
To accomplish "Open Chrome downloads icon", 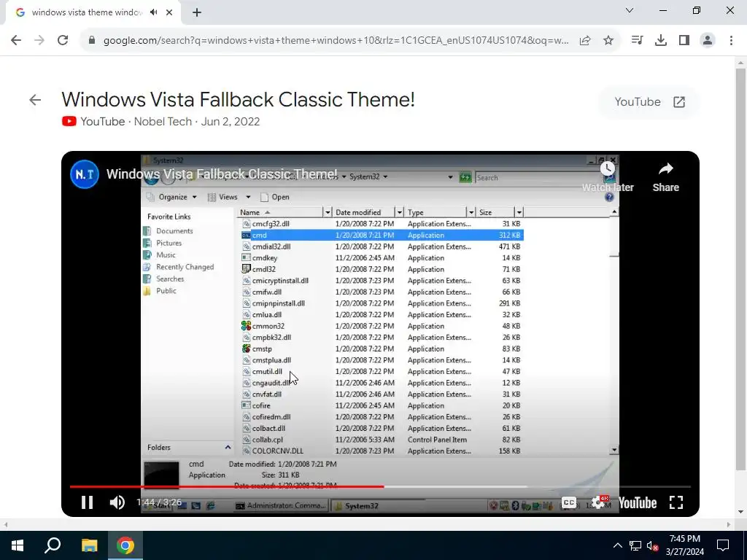I will (661, 41).
